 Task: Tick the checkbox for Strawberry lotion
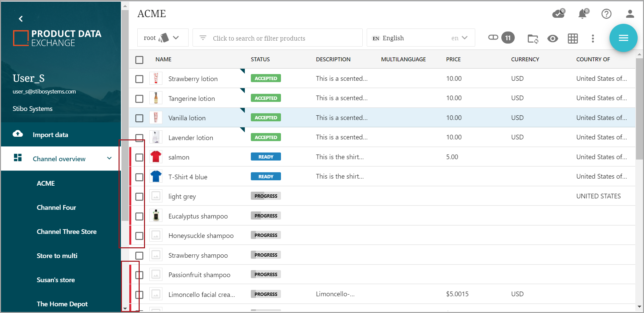(139, 79)
